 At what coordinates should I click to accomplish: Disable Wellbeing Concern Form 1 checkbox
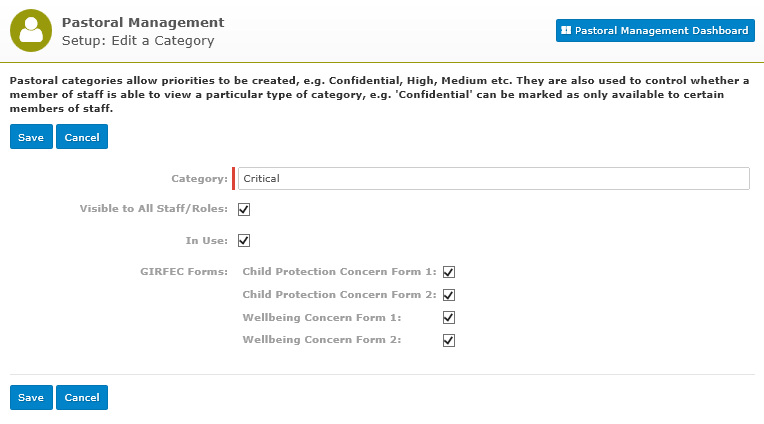tap(449, 318)
